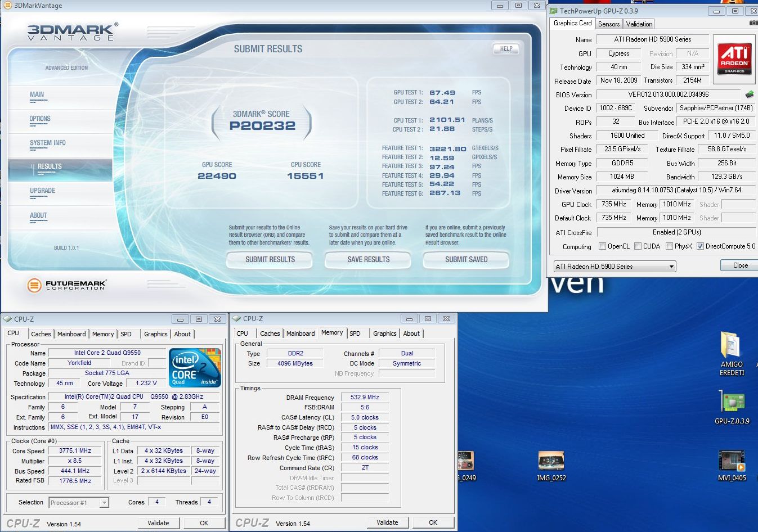Open the Graphics tab in right CPU-Z window
758x532 pixels.
385,333
